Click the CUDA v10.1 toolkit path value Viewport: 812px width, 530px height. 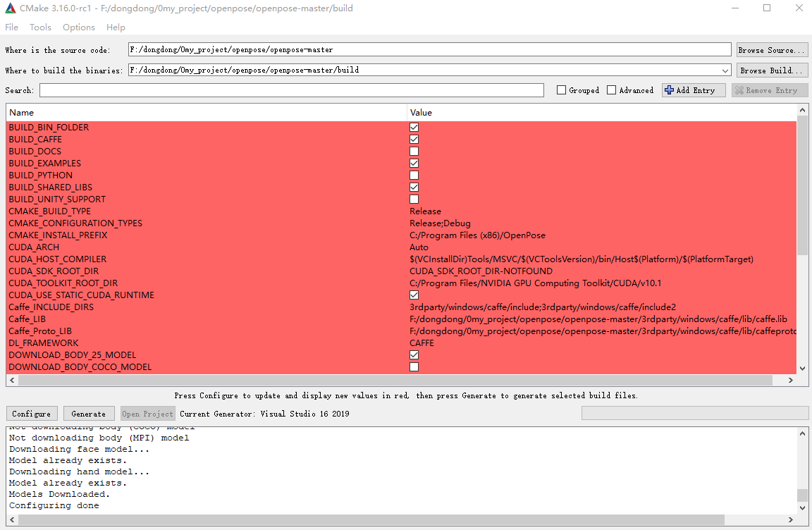click(536, 283)
